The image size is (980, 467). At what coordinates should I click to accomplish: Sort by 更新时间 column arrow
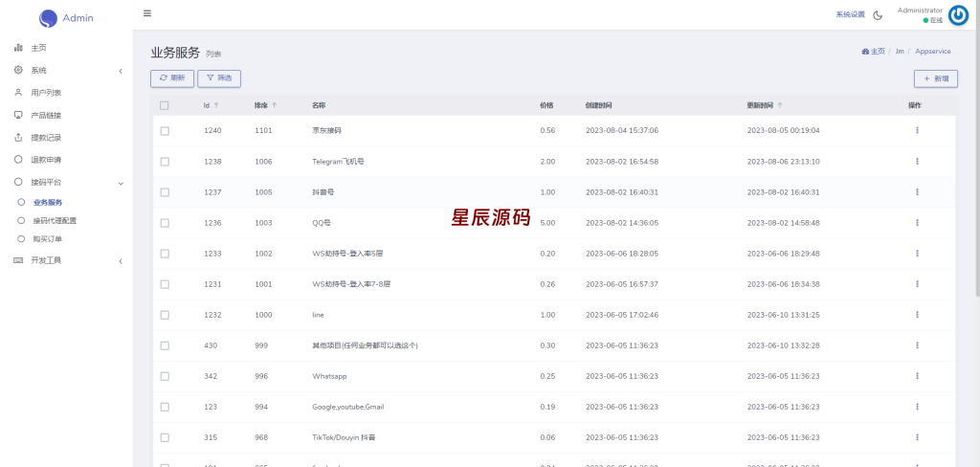780,105
